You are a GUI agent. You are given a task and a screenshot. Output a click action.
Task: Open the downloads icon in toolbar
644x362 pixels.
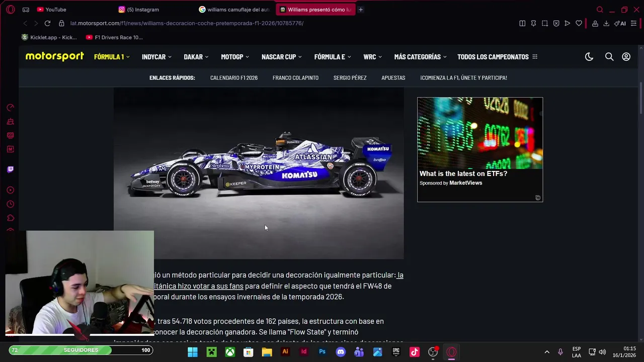(x=606, y=23)
